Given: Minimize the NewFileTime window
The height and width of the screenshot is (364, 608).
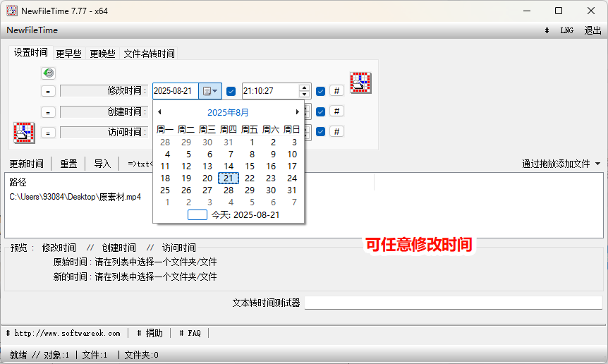Looking at the screenshot, I should point(527,11).
